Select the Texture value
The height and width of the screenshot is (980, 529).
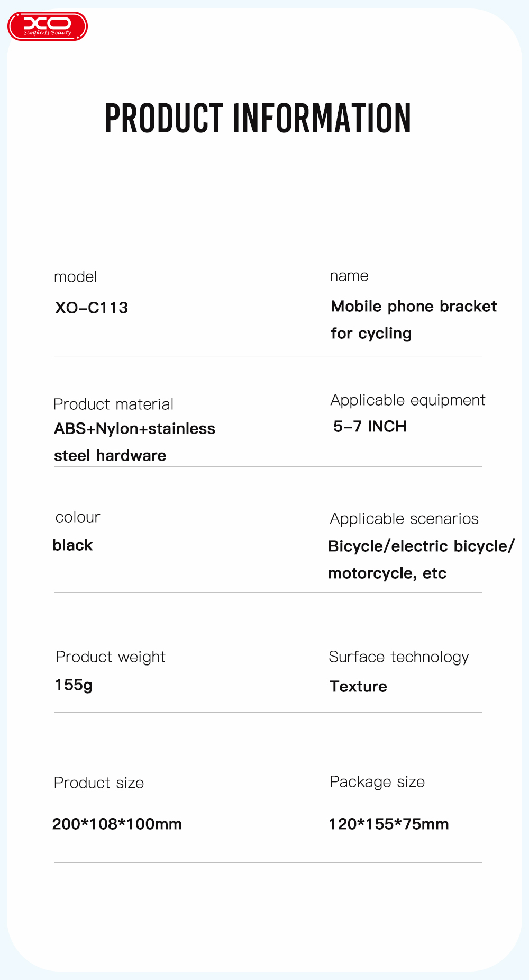[358, 687]
